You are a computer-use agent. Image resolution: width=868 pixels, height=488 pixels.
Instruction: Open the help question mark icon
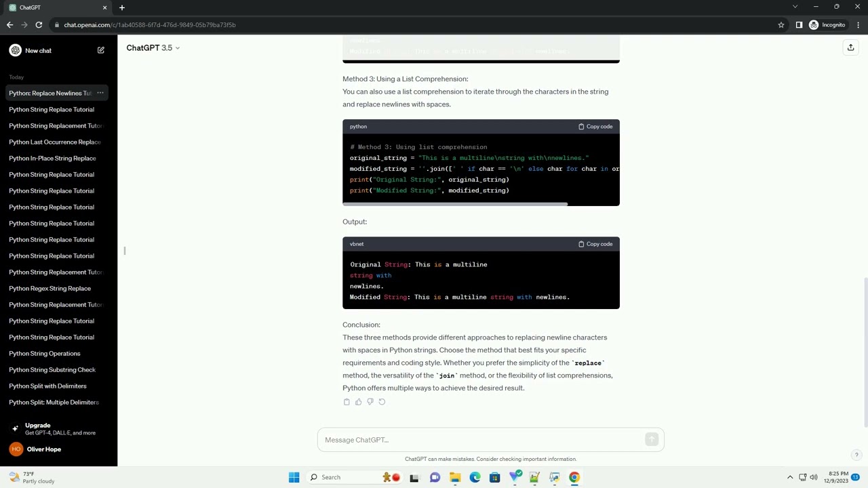(x=856, y=455)
